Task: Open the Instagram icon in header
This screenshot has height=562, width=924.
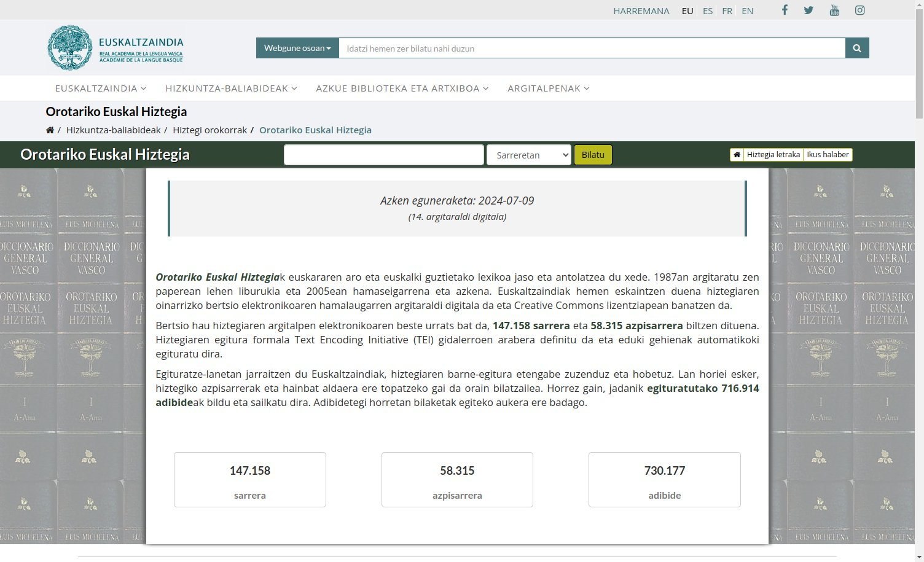Action: point(860,10)
